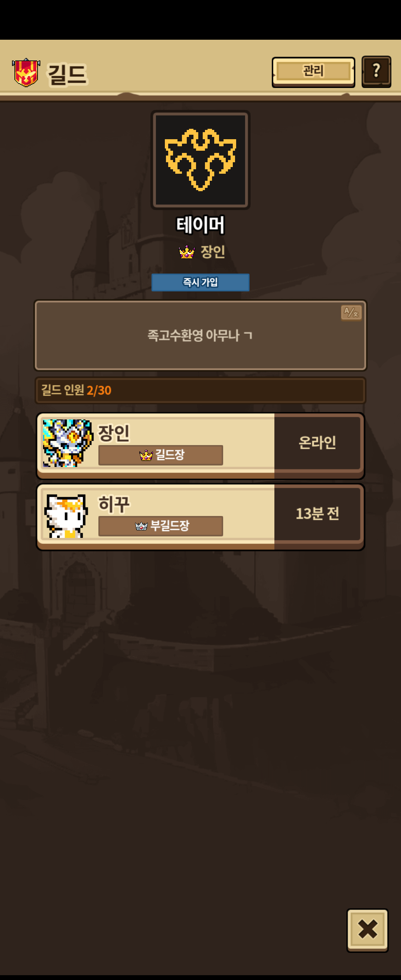Open 장인 member's avatar
The height and width of the screenshot is (980, 401).
coord(68,443)
